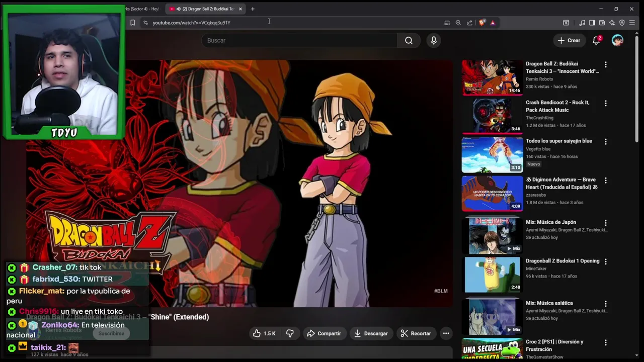Open Mix: Música asiática title
The width and height of the screenshot is (644, 362).
coord(549,303)
